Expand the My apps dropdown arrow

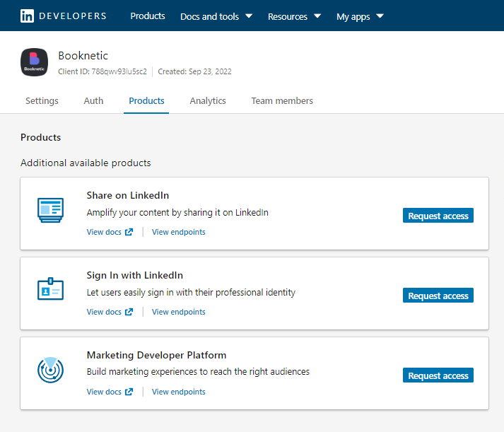(x=380, y=16)
